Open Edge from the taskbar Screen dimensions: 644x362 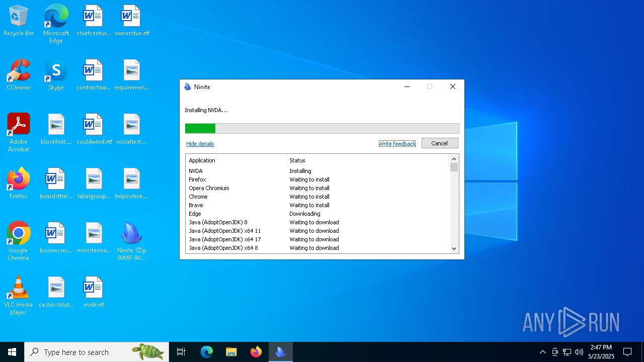coord(207,352)
